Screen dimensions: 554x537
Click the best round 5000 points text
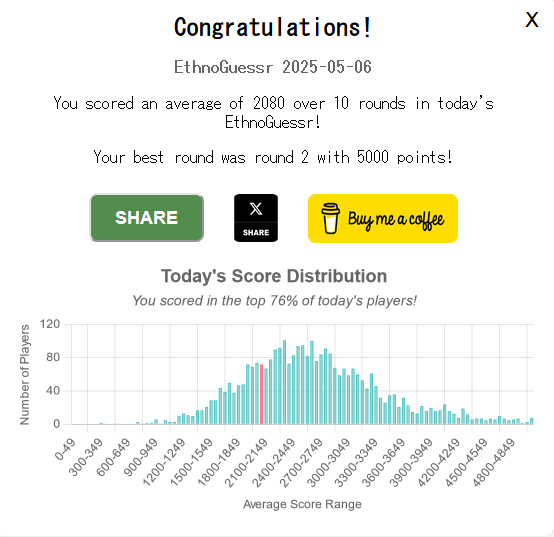coord(273,157)
